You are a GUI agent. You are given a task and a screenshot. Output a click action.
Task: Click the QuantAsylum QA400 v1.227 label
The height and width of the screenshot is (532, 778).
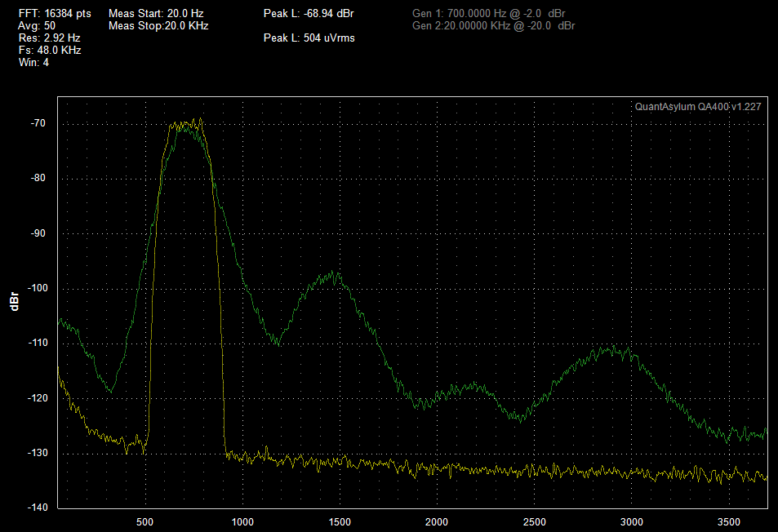pos(698,107)
